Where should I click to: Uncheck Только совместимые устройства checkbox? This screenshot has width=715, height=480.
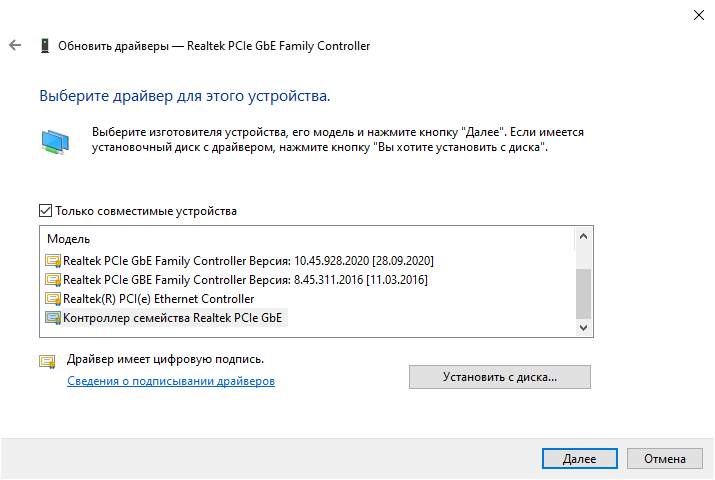click(x=45, y=211)
